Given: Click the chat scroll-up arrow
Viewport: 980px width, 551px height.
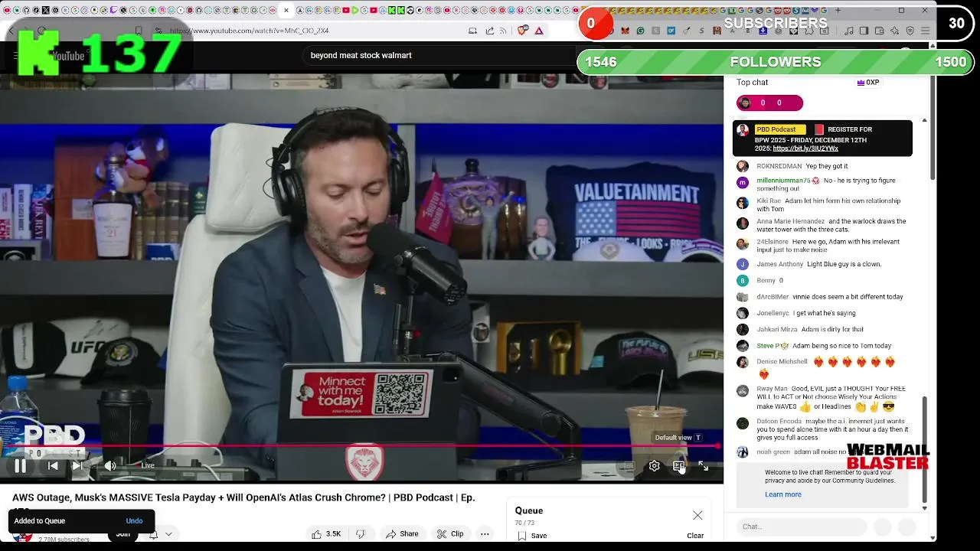Looking at the screenshot, I should tap(924, 121).
